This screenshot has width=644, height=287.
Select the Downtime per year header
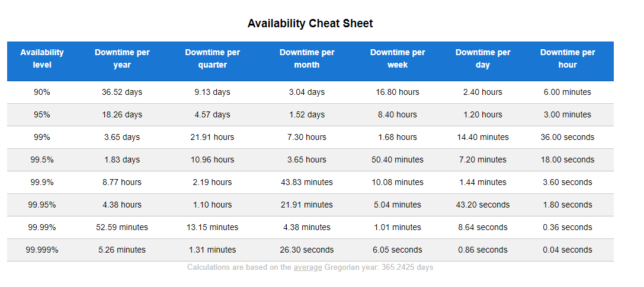pyautogui.click(x=122, y=59)
